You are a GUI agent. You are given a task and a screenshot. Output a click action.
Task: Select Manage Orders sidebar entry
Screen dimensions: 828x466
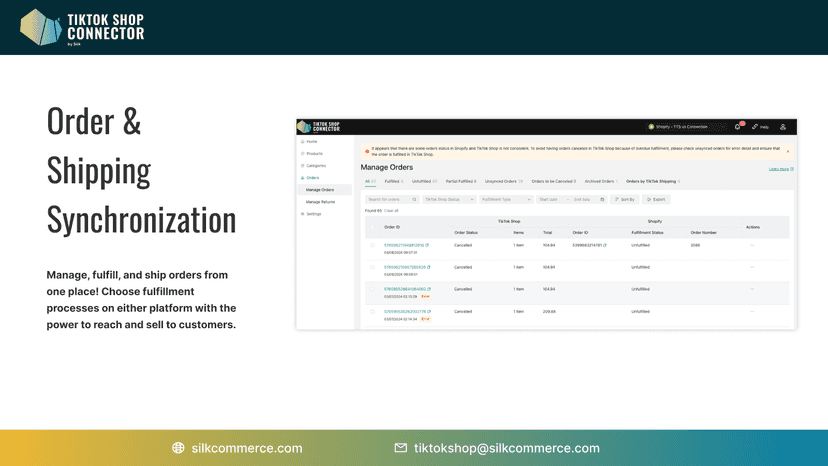(324, 190)
